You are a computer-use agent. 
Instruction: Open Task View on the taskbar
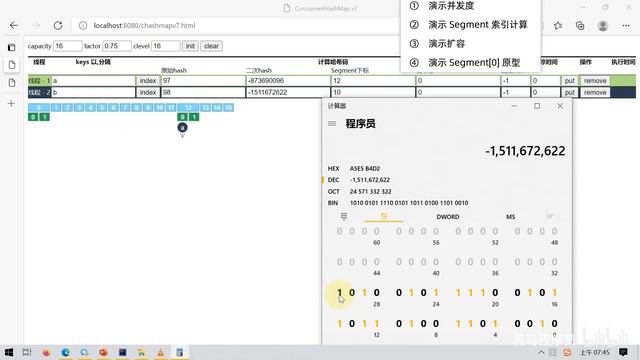tap(27, 352)
